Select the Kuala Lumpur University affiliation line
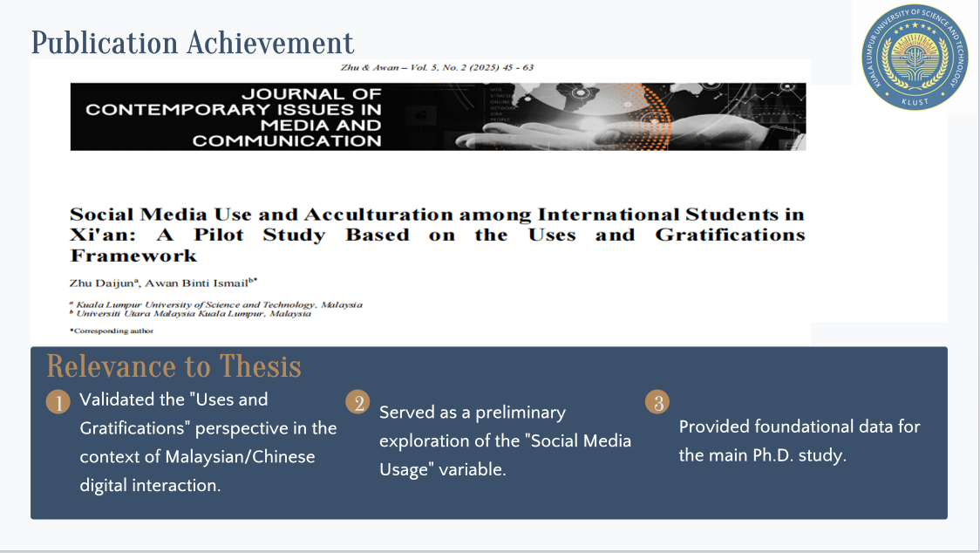This screenshot has width=980, height=553. [x=218, y=304]
